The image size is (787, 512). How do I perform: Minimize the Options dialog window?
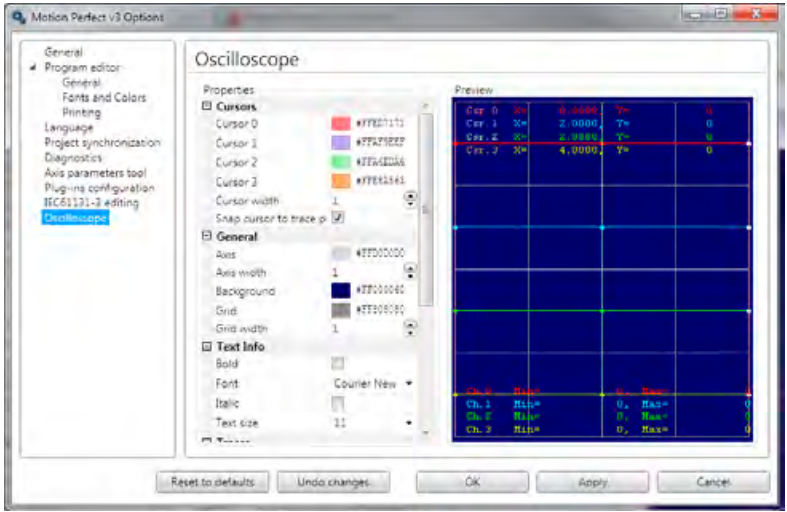tap(696, 15)
